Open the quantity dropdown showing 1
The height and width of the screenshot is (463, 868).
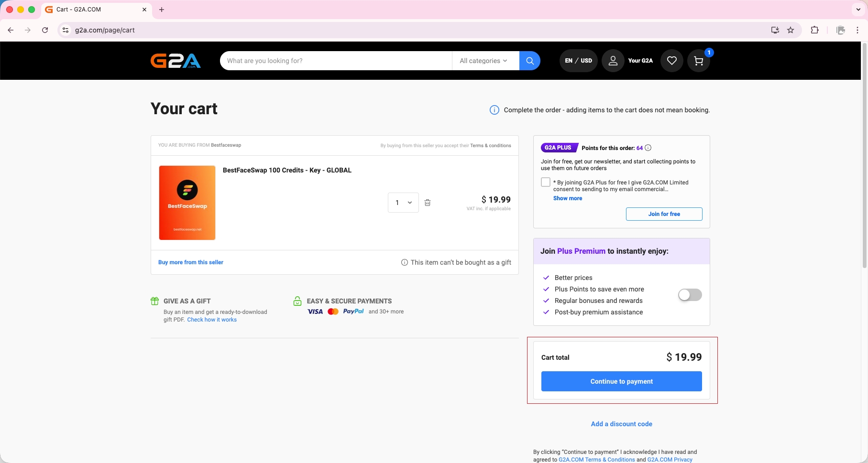(x=403, y=203)
